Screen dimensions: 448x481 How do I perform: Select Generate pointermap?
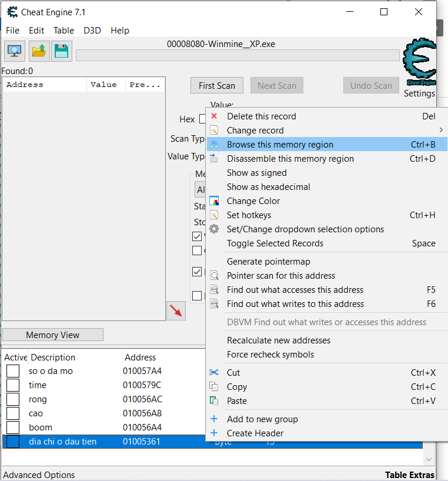tap(327, 261)
